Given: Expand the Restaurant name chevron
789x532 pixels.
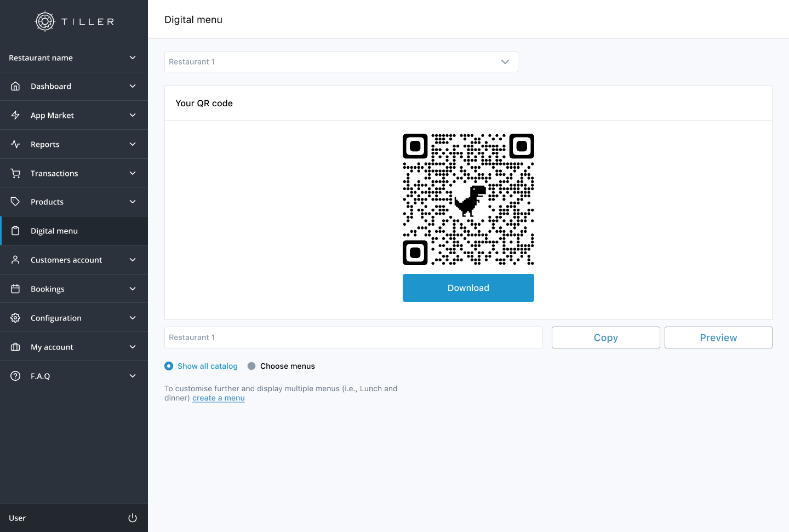Looking at the screenshot, I should click(x=133, y=58).
